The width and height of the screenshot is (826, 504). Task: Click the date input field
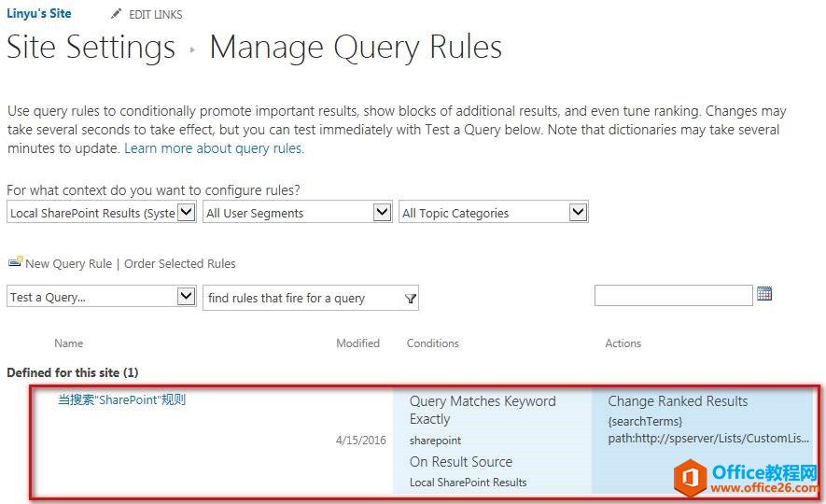(x=673, y=296)
